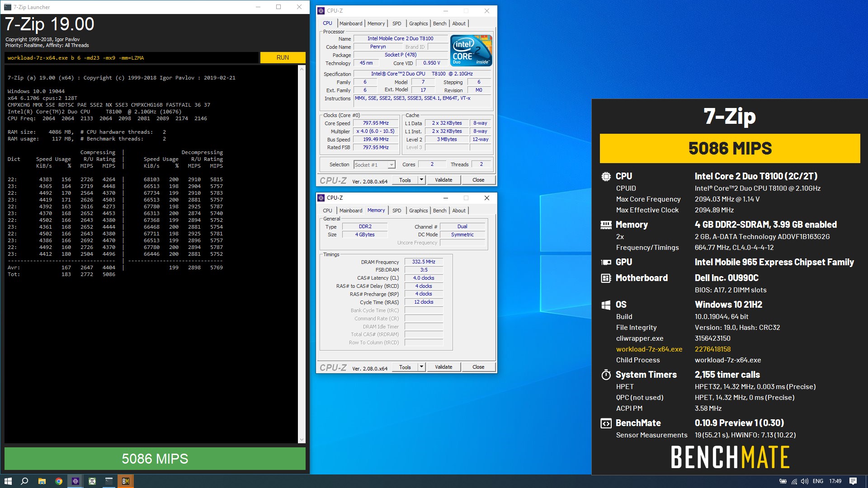Open Graphics tab in CPU-Z Processor window
This screenshot has width=868, height=488.
click(x=418, y=23)
